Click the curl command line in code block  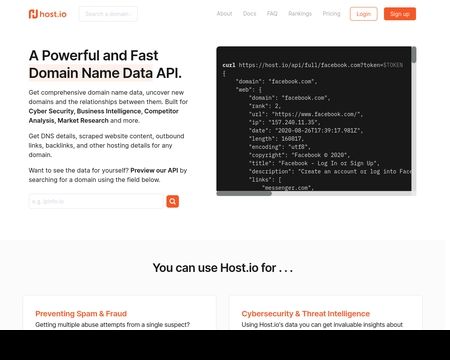(x=313, y=65)
